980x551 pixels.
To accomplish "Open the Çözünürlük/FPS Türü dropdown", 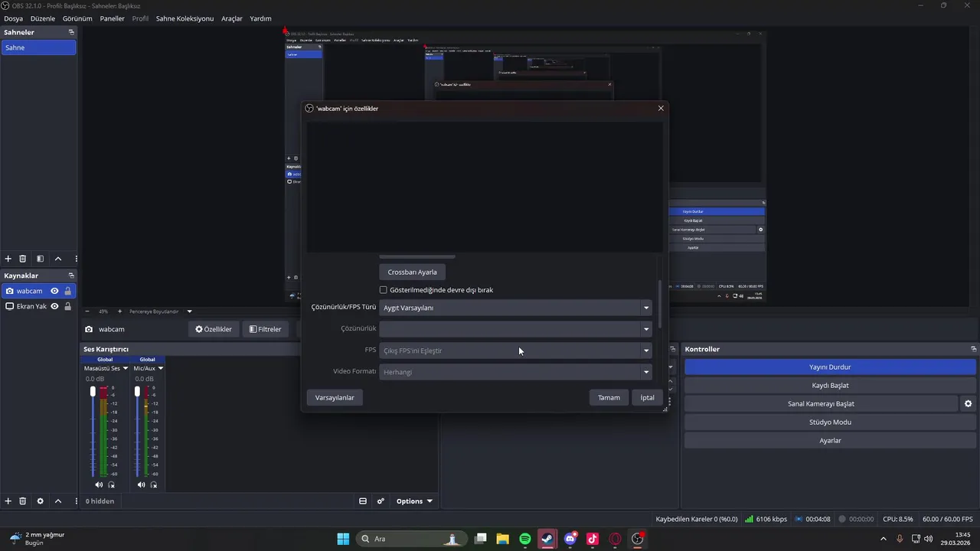I will pyautogui.click(x=516, y=308).
